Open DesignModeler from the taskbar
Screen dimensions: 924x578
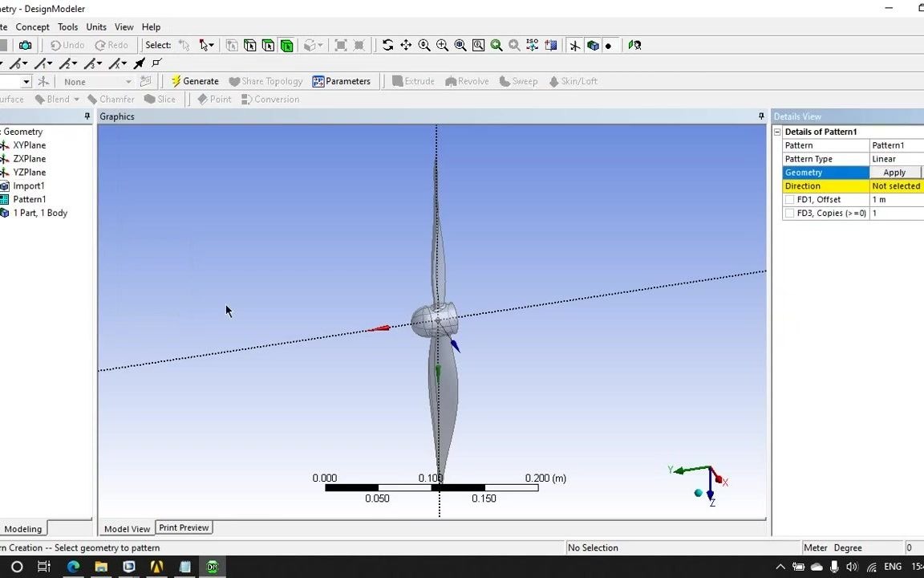(x=212, y=567)
